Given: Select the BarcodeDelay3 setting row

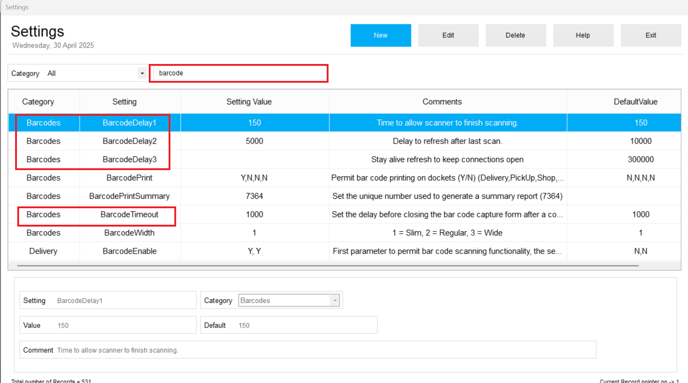Looking at the screenshot, I should pos(344,160).
